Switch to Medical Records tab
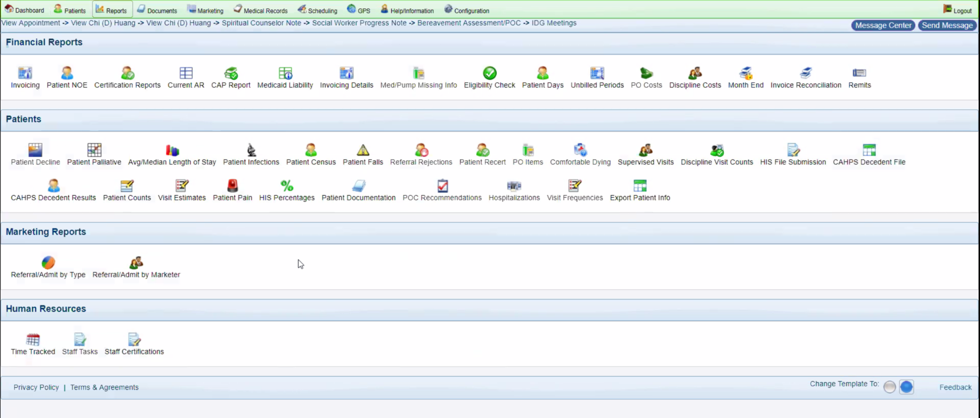This screenshot has height=418, width=980. click(260, 10)
